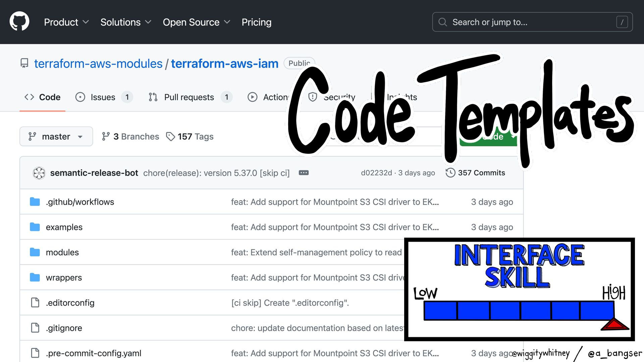The width and height of the screenshot is (644, 362).
Task: Click the Security shield icon
Action: click(x=313, y=97)
